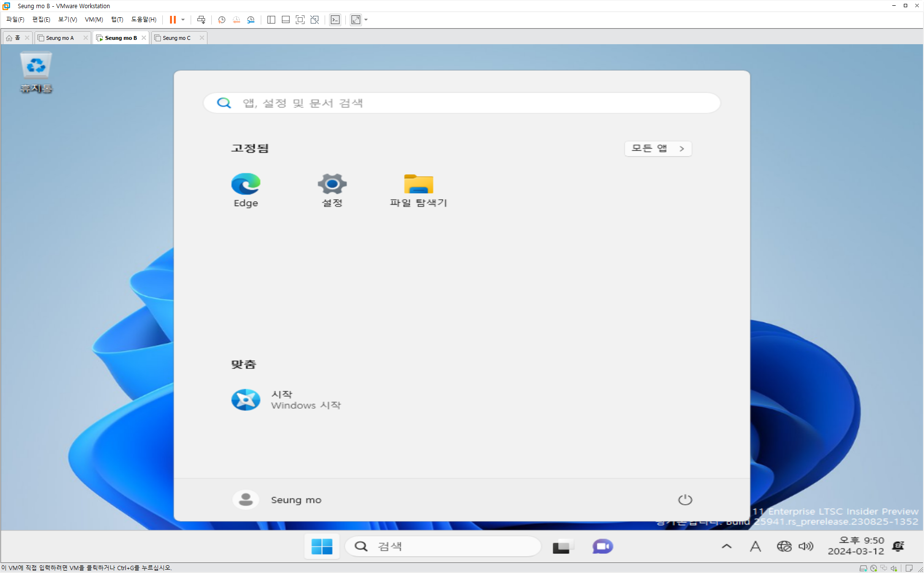Open snapshot manager wrench clock icon
924x573 pixels.
point(251,20)
